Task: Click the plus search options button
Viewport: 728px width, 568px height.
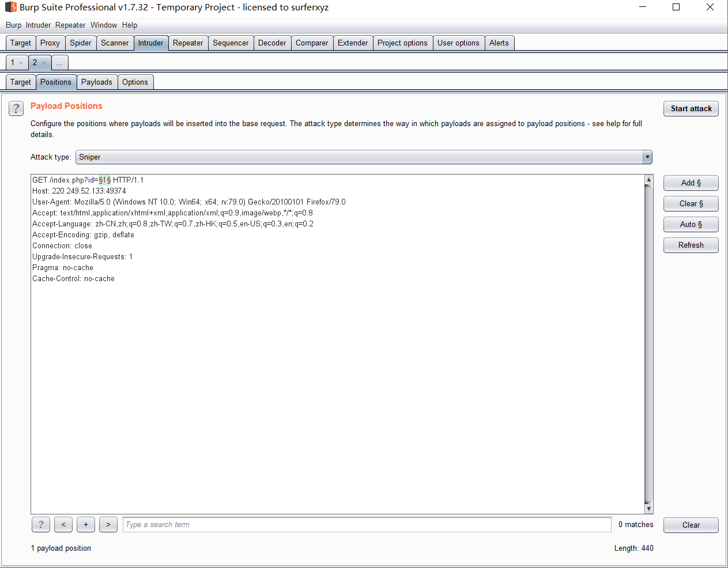Action: (x=86, y=525)
